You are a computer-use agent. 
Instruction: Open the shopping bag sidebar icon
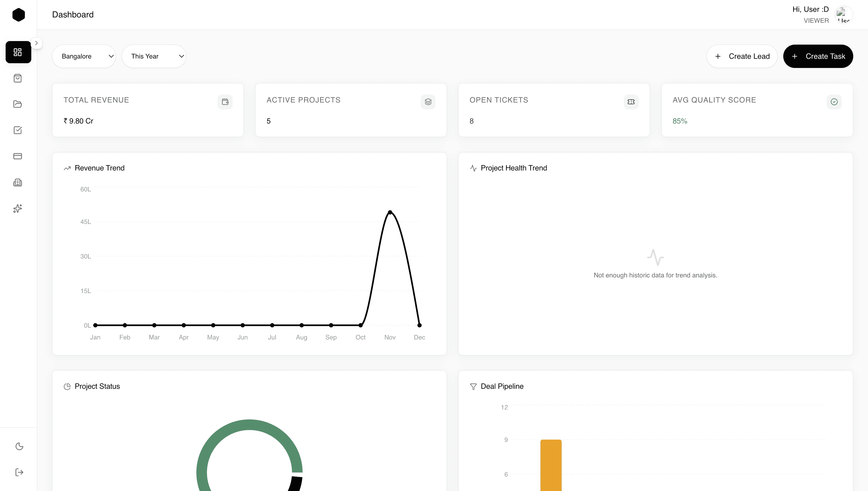[17, 78]
